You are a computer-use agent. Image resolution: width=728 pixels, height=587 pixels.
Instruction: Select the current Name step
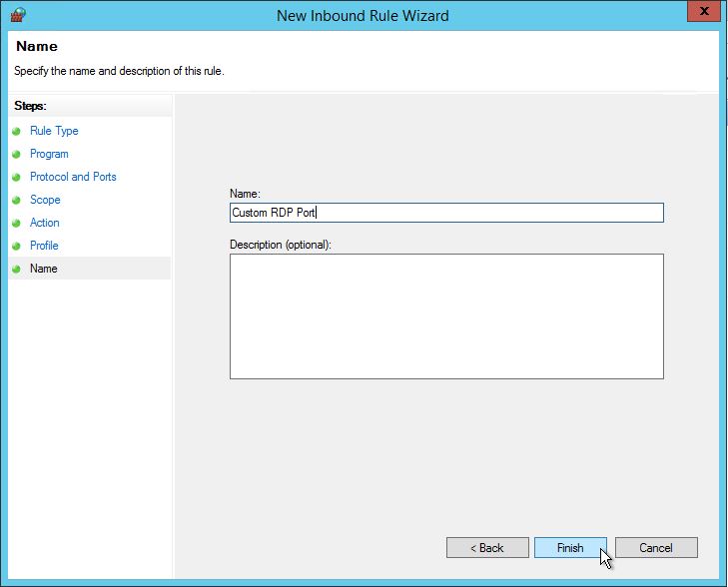(44, 269)
